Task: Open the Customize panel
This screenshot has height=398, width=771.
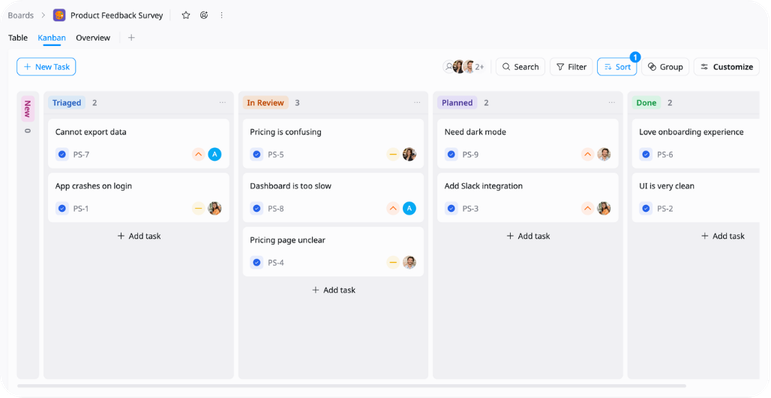Action: (x=727, y=67)
